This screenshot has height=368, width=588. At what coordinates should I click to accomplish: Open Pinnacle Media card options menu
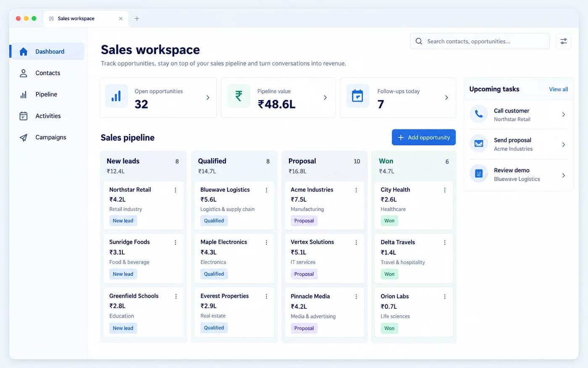pyautogui.click(x=356, y=297)
